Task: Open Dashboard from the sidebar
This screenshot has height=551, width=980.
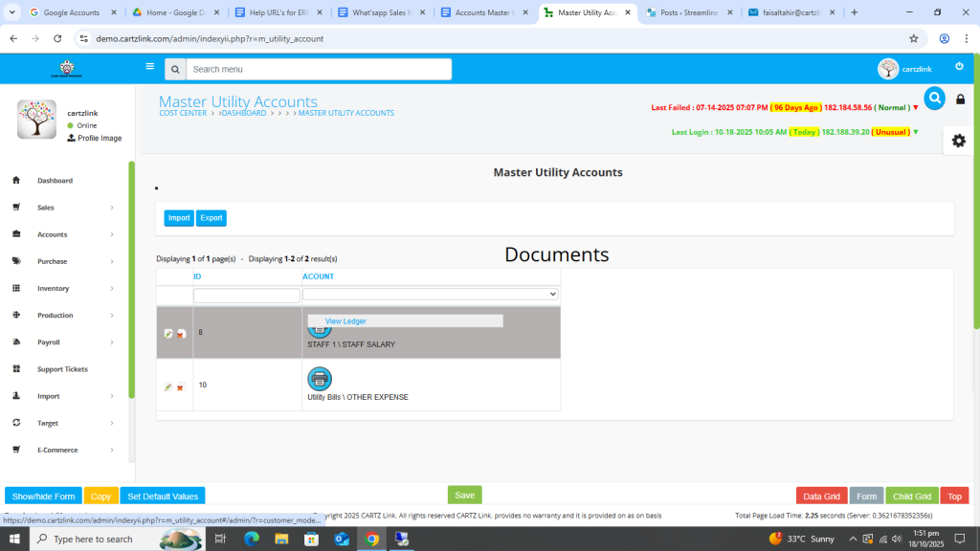Action: [x=55, y=181]
